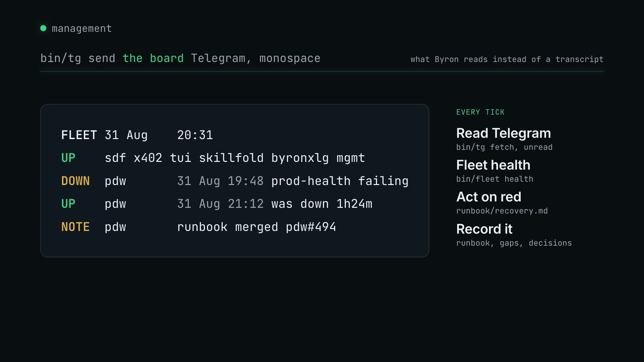Select the Record it heading
The width and height of the screenshot is (644, 362).
[x=484, y=229]
